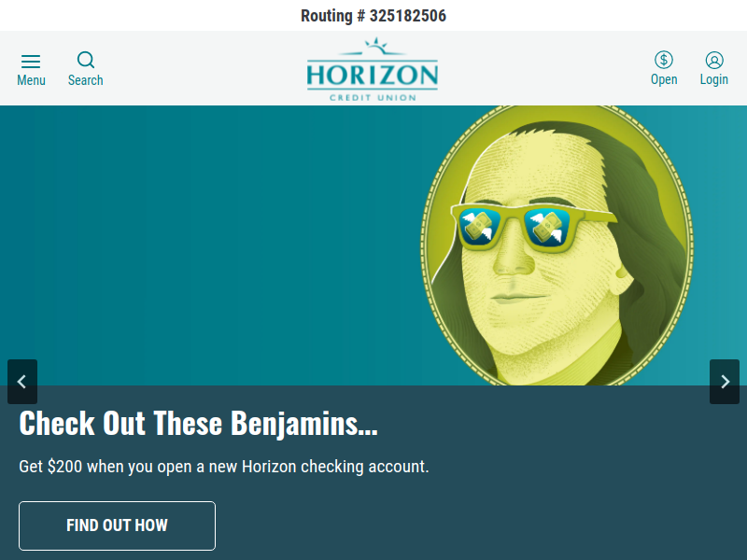This screenshot has height=560, width=747.
Task: Select the Login text label
Action: (x=714, y=79)
